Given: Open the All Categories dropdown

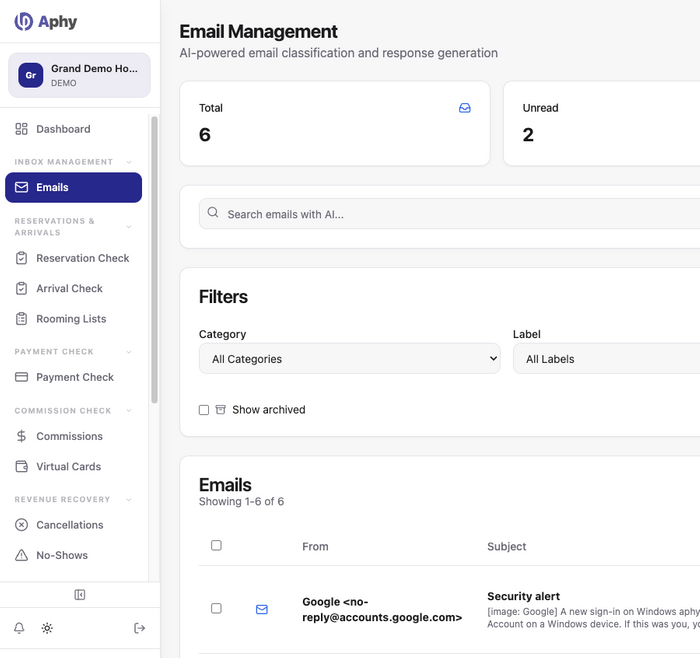Looking at the screenshot, I should coord(350,358).
